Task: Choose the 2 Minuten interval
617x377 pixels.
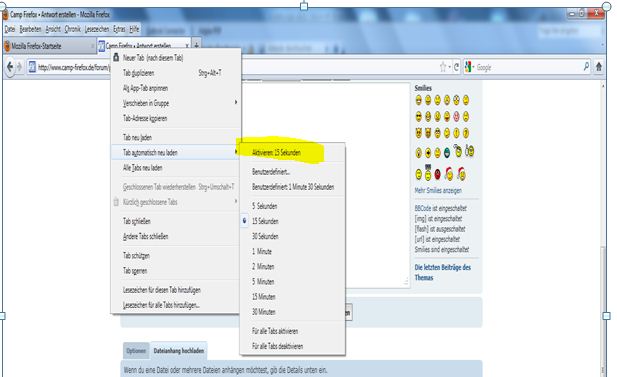Action: (x=292, y=267)
